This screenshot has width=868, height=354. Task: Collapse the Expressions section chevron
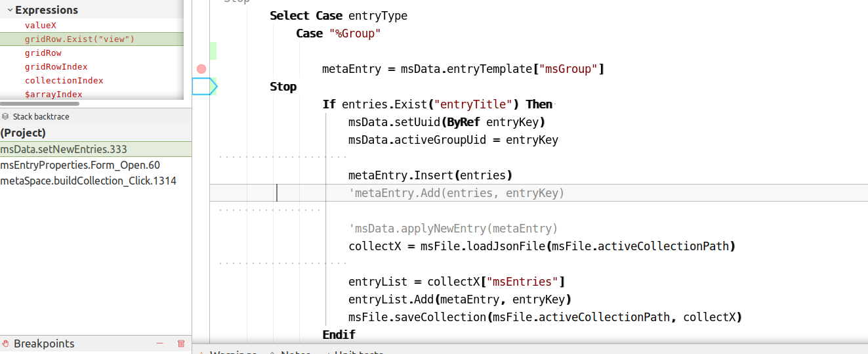coord(10,10)
